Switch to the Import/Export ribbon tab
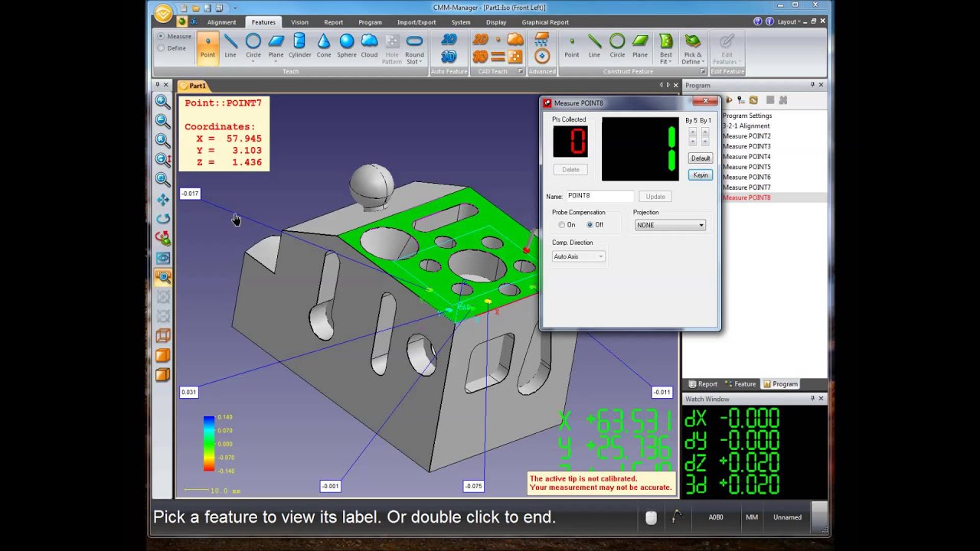The image size is (980, 551). coord(417,22)
